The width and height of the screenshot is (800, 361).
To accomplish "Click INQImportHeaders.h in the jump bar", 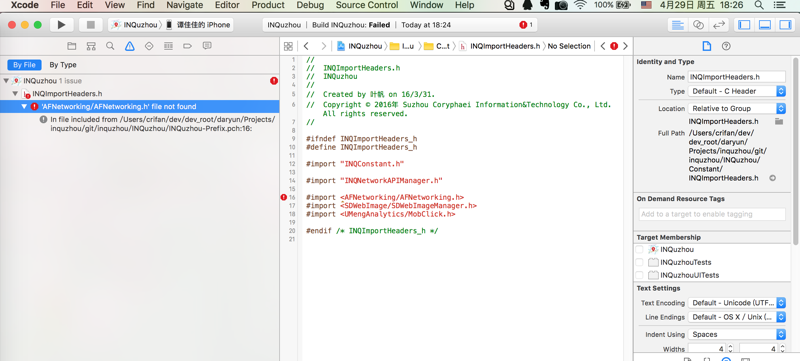I will click(x=499, y=46).
